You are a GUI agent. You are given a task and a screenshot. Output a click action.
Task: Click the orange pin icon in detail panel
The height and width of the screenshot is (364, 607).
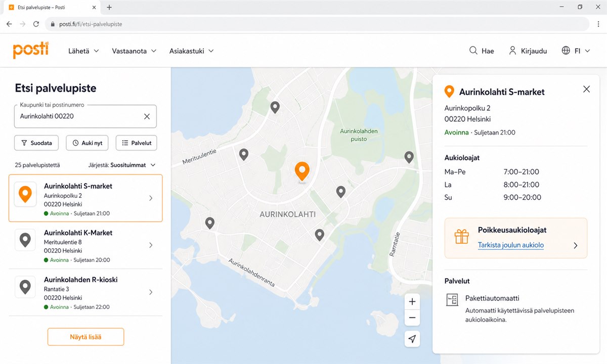pyautogui.click(x=449, y=92)
